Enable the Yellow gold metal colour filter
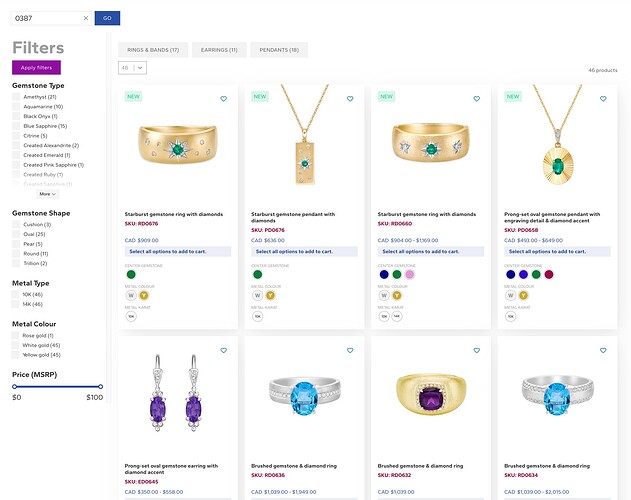This screenshot has width=631, height=500. point(15,355)
